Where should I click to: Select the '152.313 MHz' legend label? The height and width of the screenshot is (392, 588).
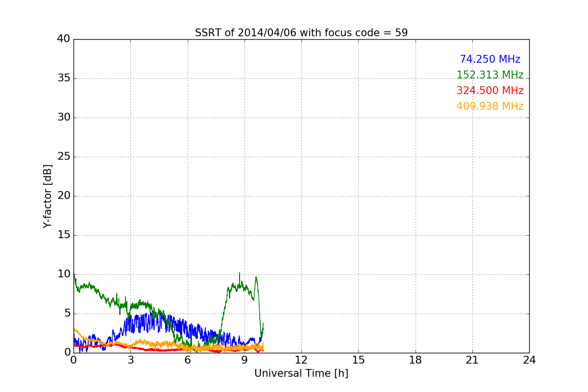coord(490,75)
